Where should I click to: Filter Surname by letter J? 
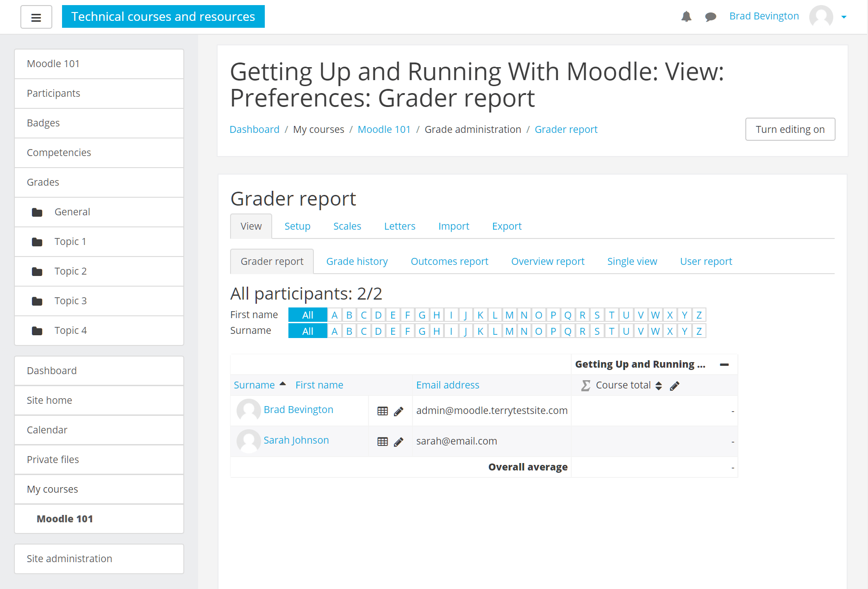[466, 331]
